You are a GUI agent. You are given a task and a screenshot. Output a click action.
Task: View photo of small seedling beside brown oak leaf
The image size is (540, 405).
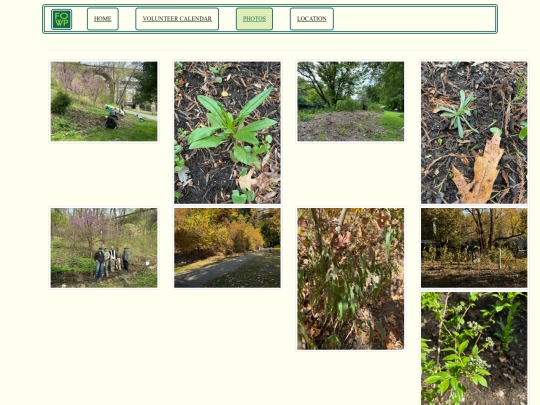tap(474, 133)
